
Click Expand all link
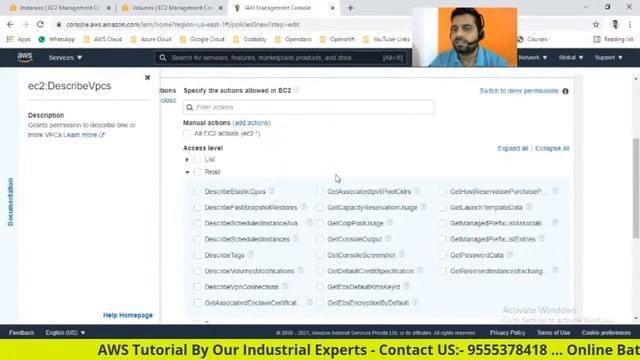point(513,148)
